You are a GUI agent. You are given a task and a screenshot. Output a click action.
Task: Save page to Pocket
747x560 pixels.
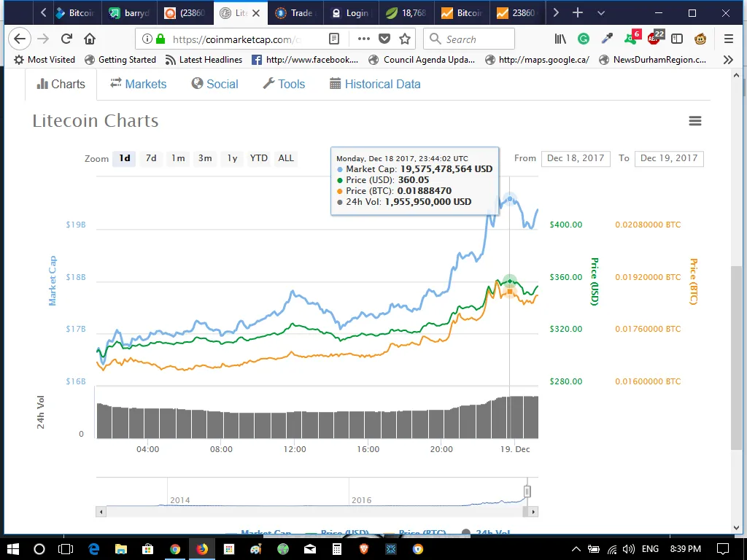[x=384, y=39]
